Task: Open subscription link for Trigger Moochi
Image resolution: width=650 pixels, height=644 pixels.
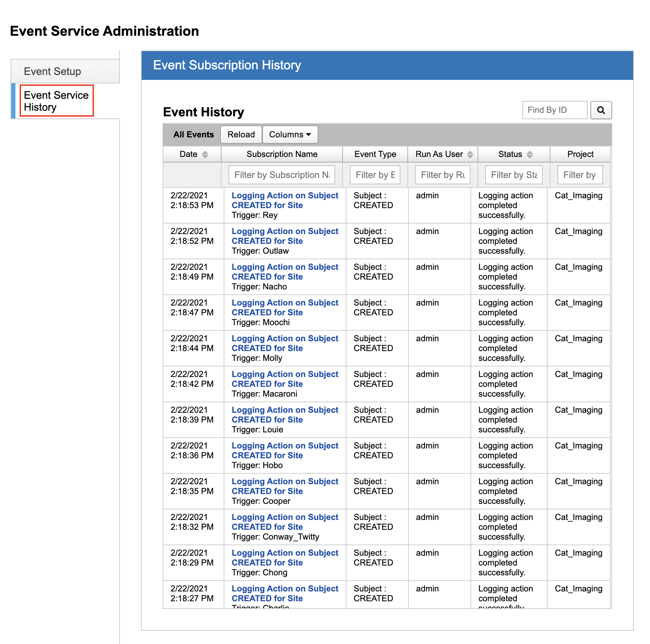Action: [285, 308]
